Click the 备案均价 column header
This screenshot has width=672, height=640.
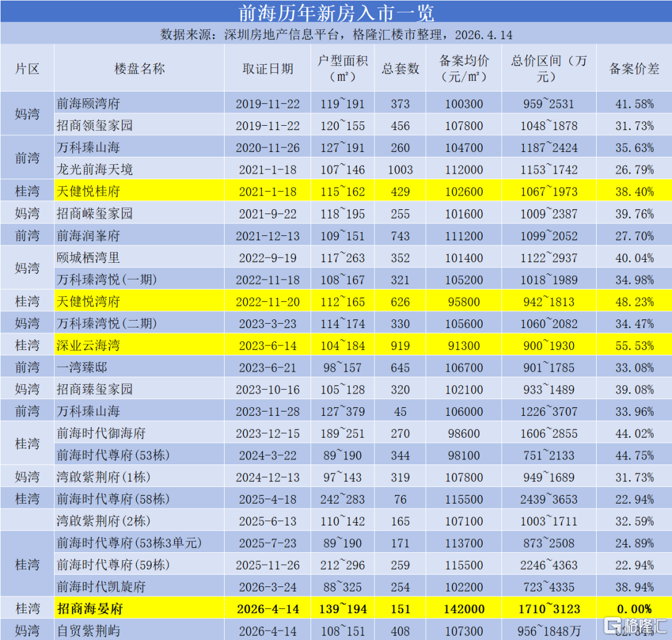(464, 68)
